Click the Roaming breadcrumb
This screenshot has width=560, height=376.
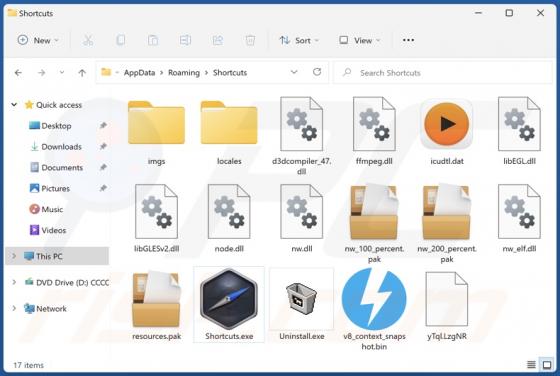(x=184, y=72)
